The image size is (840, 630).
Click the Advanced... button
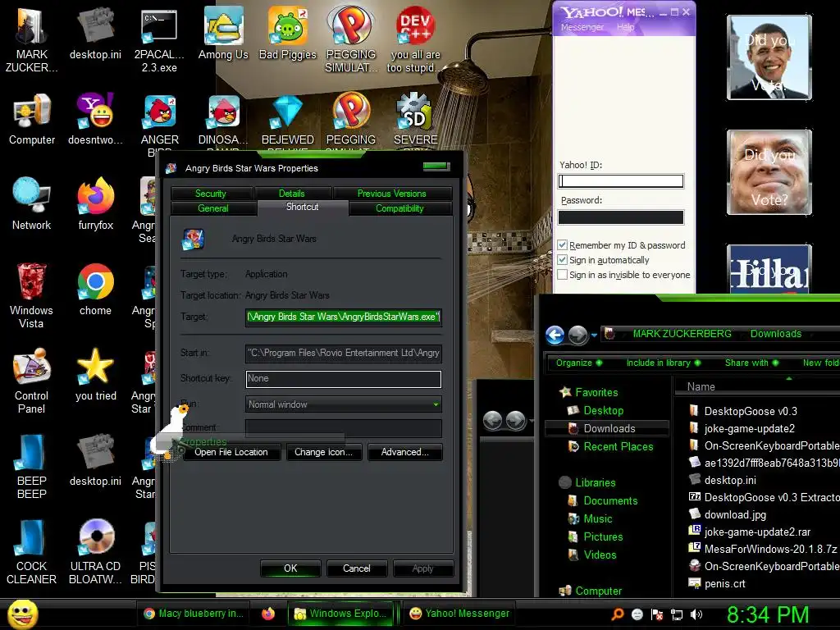[x=404, y=452]
